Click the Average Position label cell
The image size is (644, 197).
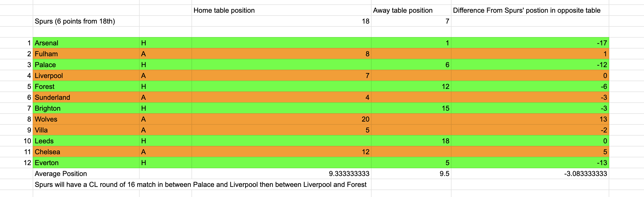point(86,173)
